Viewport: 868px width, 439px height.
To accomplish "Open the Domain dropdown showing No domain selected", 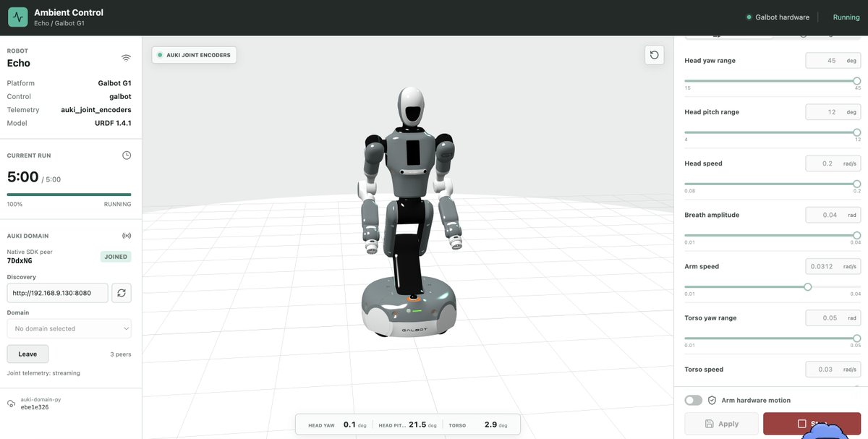I will pyautogui.click(x=69, y=328).
